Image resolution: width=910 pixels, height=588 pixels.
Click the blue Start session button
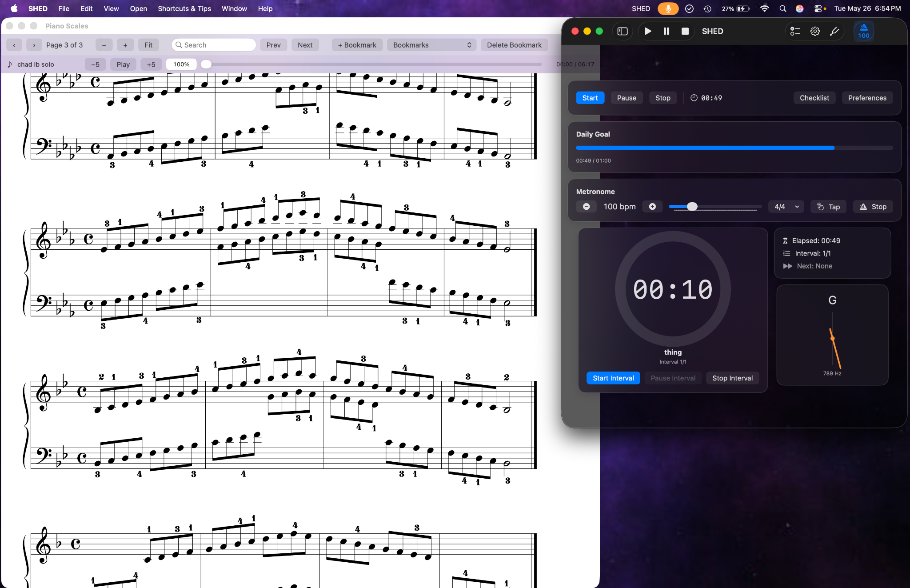590,98
